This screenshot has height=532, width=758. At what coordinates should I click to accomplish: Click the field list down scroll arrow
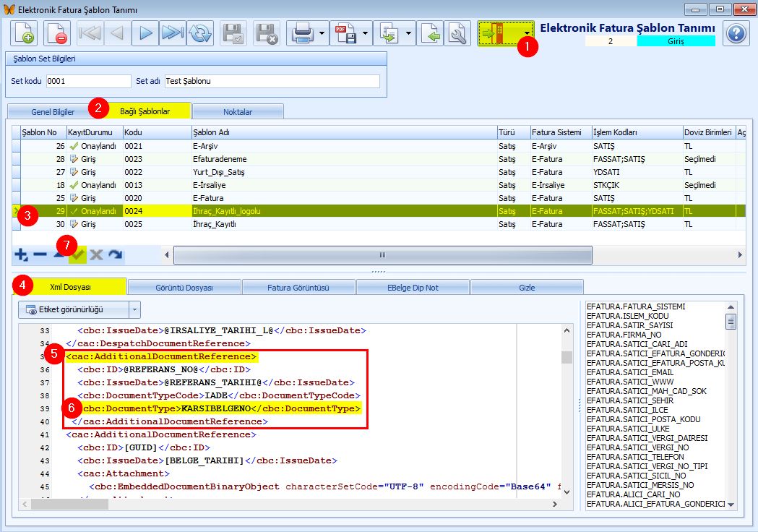coord(731,505)
